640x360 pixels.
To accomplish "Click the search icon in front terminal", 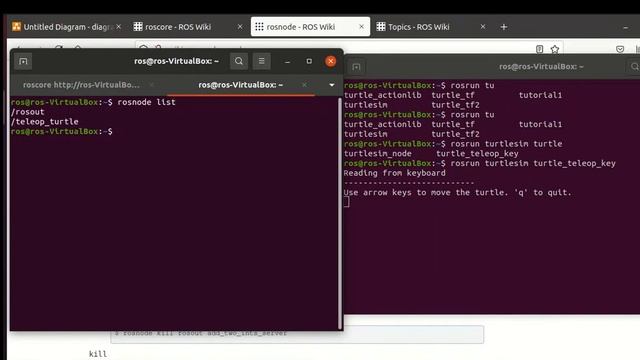I will pyautogui.click(x=239, y=61).
